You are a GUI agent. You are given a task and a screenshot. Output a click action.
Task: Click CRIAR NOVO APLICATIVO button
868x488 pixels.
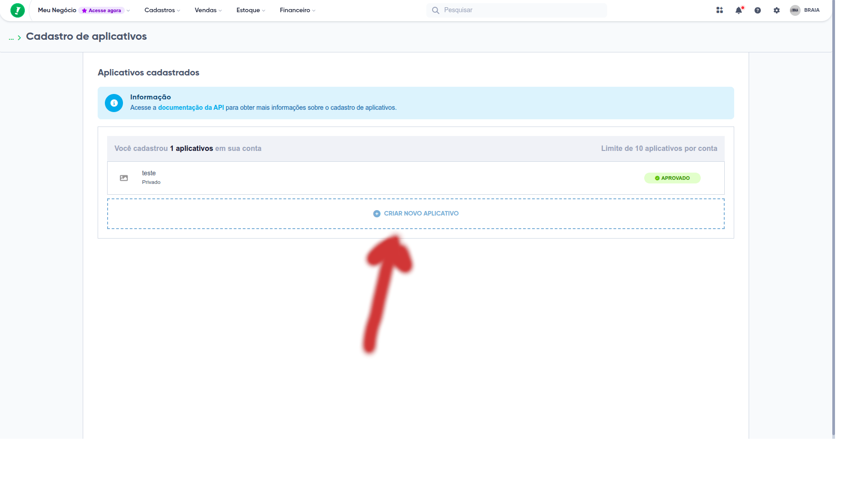click(416, 214)
